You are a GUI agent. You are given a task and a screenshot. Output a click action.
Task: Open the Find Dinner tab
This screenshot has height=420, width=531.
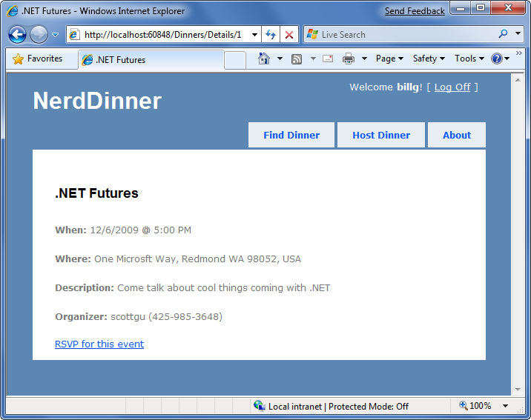tap(291, 135)
